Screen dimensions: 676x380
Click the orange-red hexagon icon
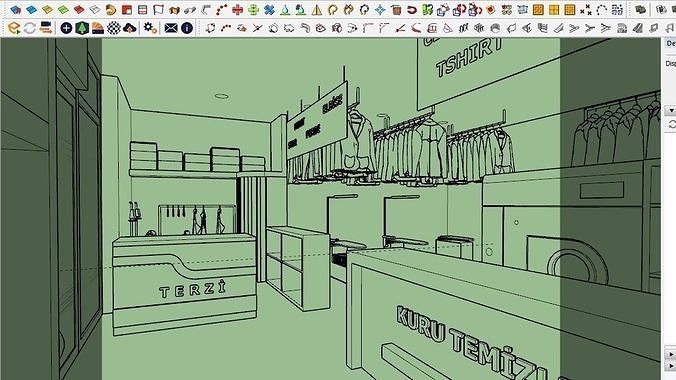pyautogui.click(x=491, y=9)
